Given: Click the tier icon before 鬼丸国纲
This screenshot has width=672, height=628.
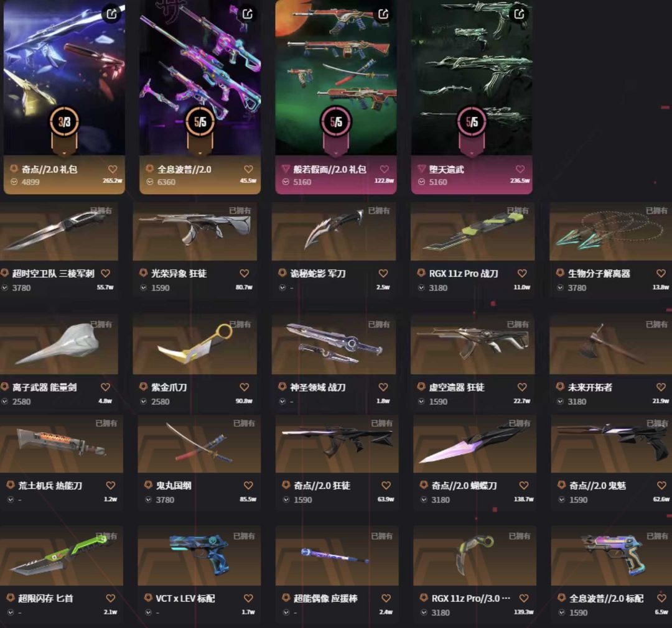Looking at the screenshot, I should coord(148,485).
